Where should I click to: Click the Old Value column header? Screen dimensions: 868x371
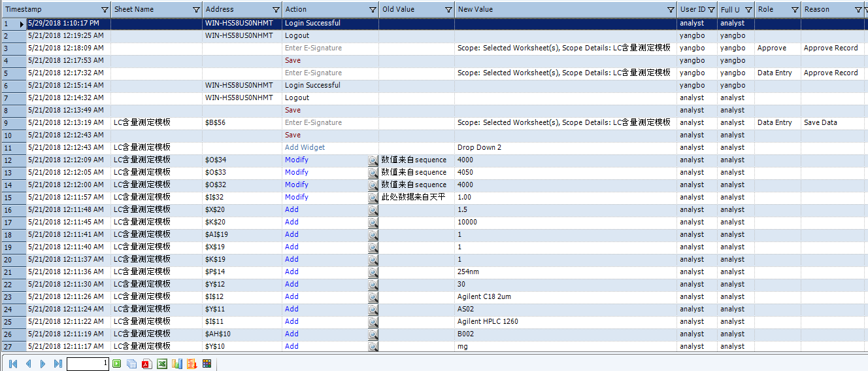coord(409,10)
